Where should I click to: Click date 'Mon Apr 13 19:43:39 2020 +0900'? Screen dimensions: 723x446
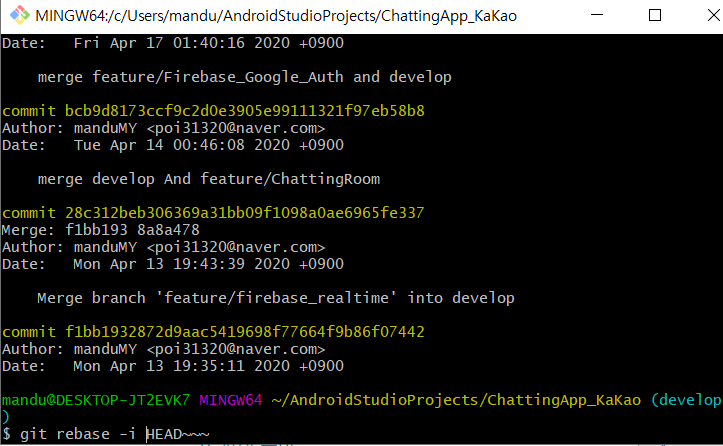208,264
